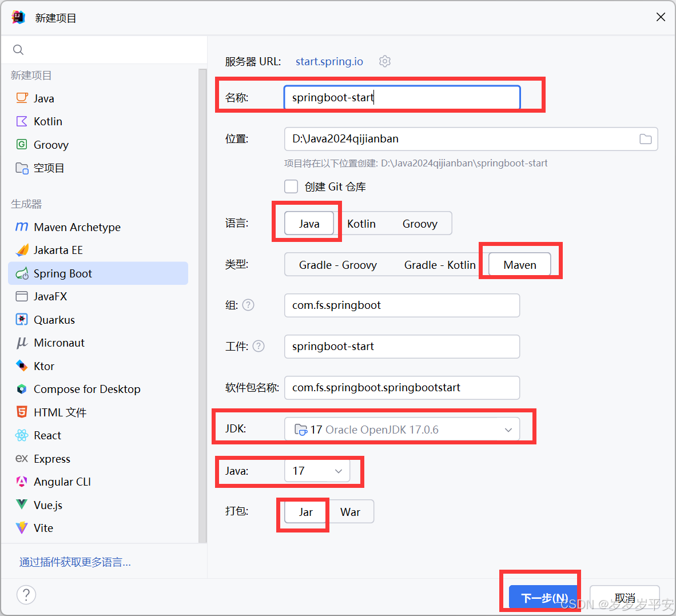Select Jakarta EE generator

coord(98,250)
